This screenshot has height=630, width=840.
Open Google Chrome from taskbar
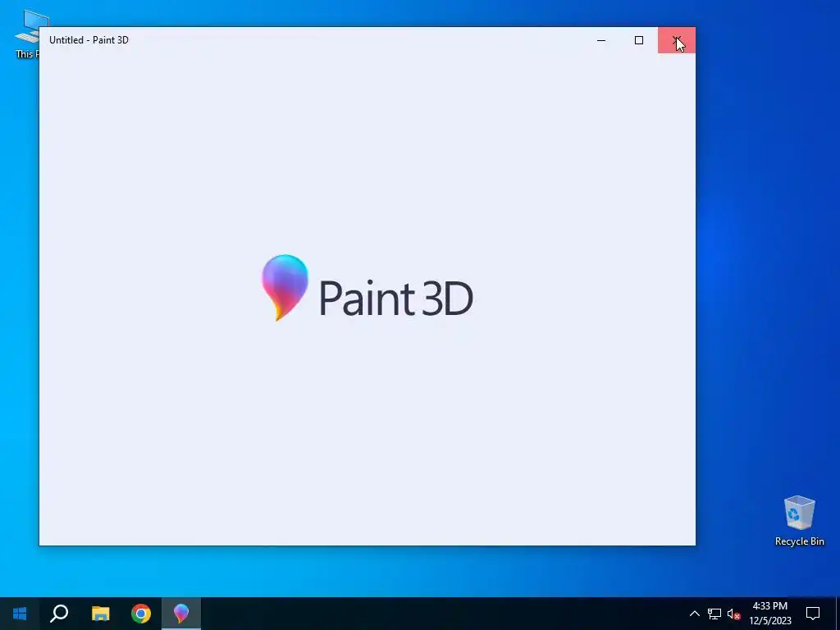pos(141,614)
